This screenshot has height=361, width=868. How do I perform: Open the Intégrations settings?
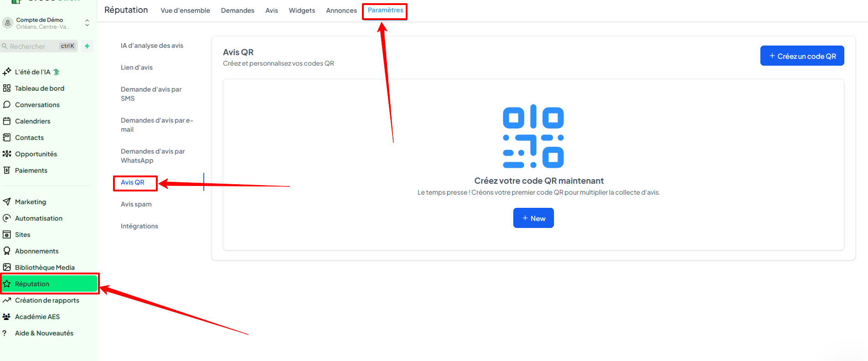tap(139, 226)
